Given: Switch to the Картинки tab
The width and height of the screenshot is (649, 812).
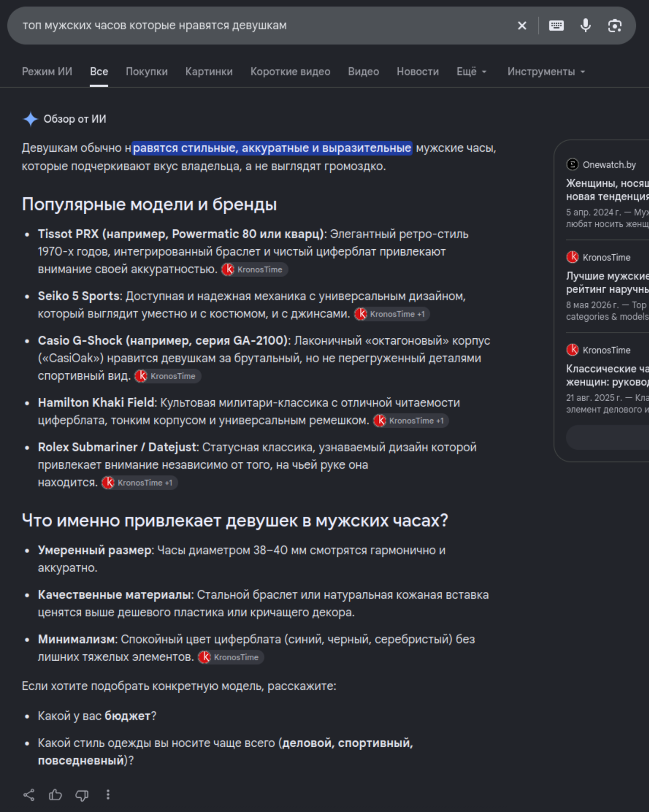Looking at the screenshot, I should tap(209, 72).
